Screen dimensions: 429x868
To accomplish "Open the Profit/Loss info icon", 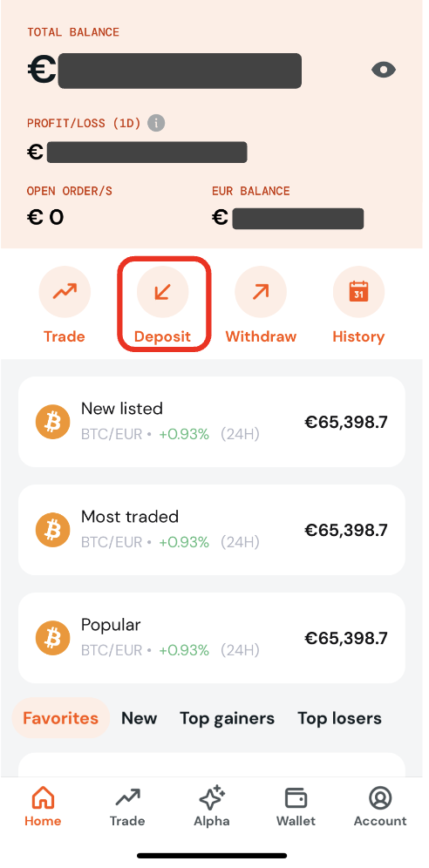I will tap(156, 123).
